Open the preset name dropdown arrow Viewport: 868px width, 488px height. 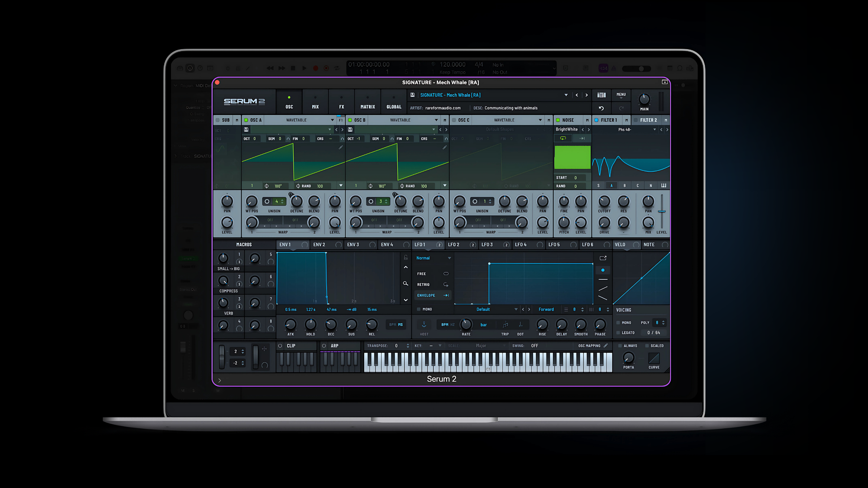point(566,95)
